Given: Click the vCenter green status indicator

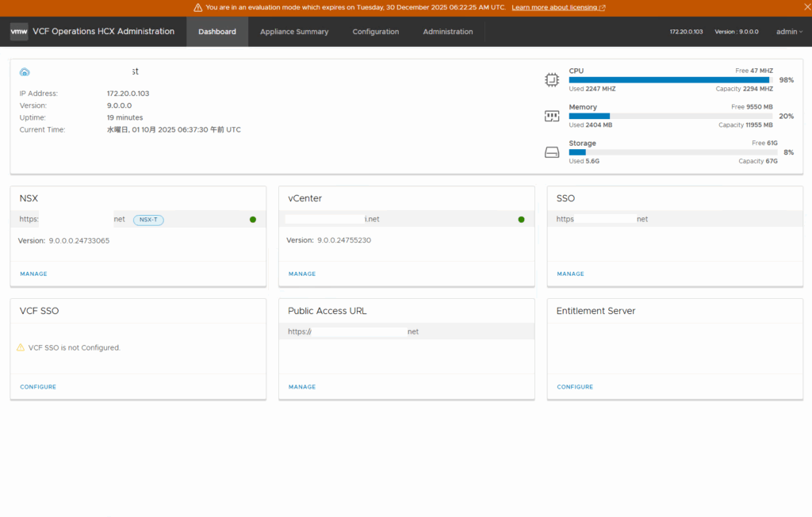Looking at the screenshot, I should [x=521, y=220].
